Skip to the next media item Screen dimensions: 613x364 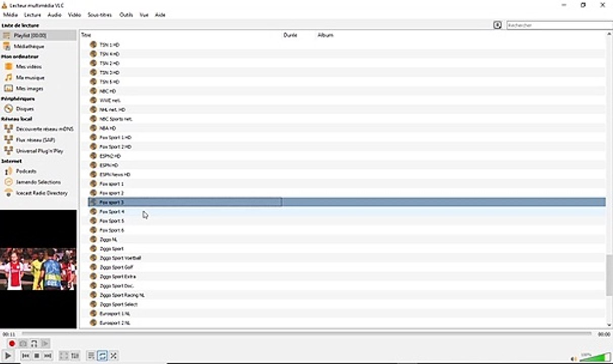click(x=48, y=356)
